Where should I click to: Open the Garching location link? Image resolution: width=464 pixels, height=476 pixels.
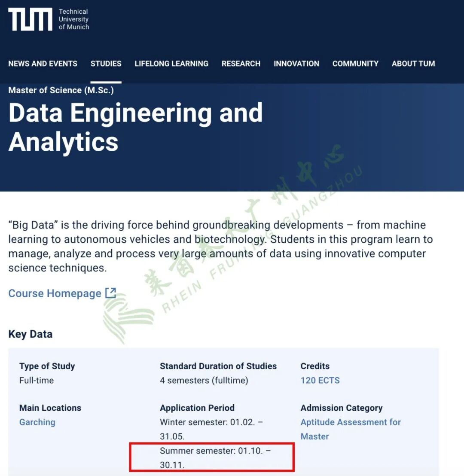pyautogui.click(x=37, y=422)
